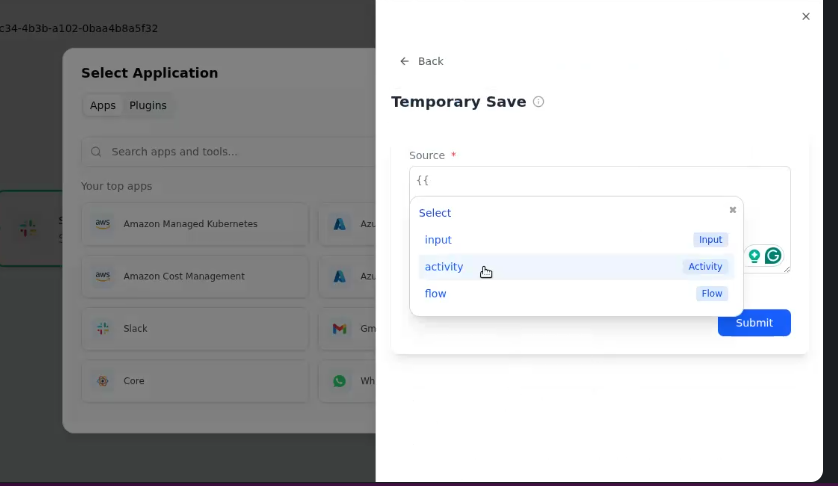838x486 pixels.
Task: Open the info icon next to Temporary Save
Action: [x=538, y=102]
